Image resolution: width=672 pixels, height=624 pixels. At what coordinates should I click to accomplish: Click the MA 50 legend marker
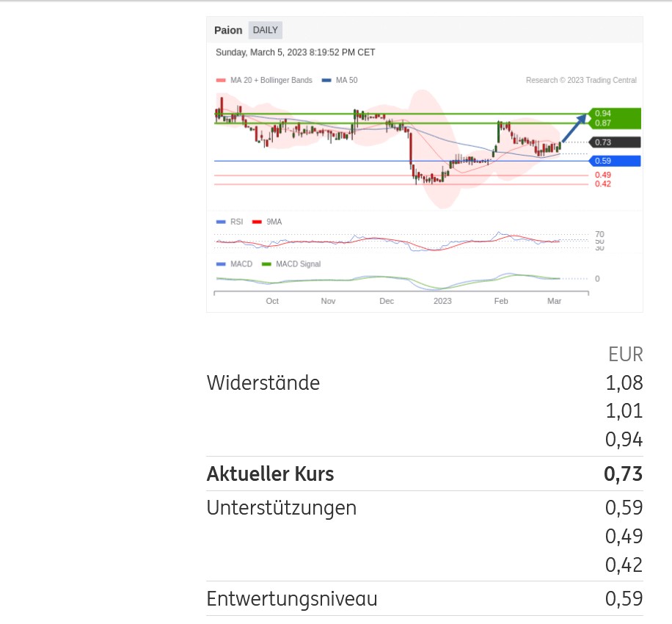[x=326, y=81]
